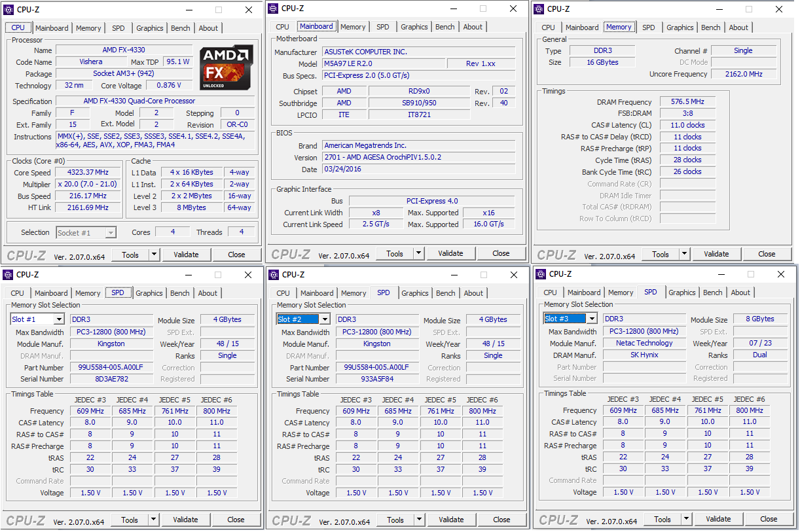Click the PCI-Express 4.0 bus field

pyautogui.click(x=432, y=202)
